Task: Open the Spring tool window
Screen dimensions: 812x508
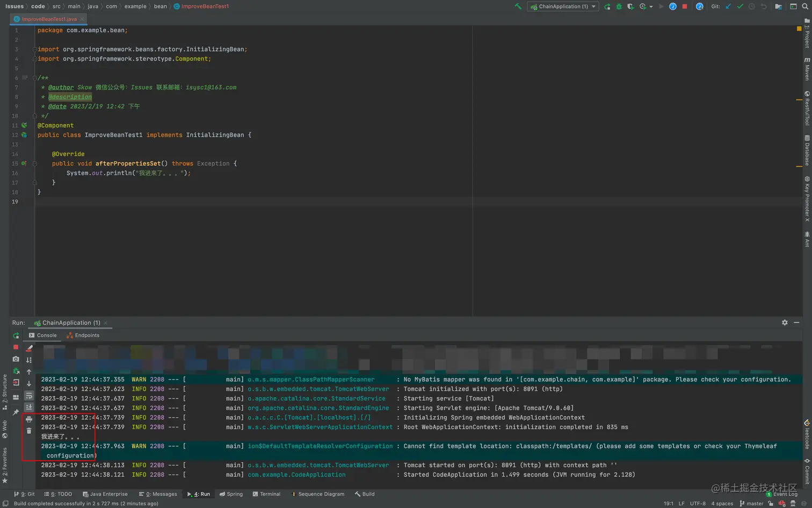Action: [231, 494]
